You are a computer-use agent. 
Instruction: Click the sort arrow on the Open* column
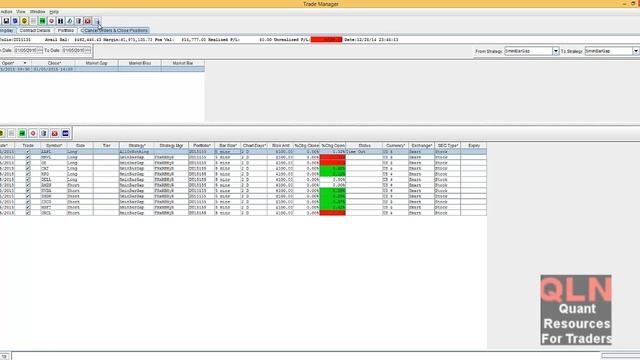coord(25,63)
